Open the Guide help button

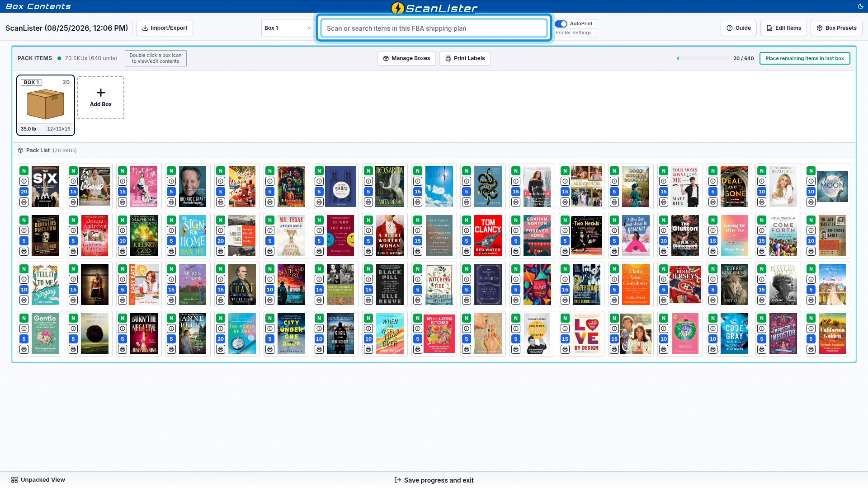738,28
